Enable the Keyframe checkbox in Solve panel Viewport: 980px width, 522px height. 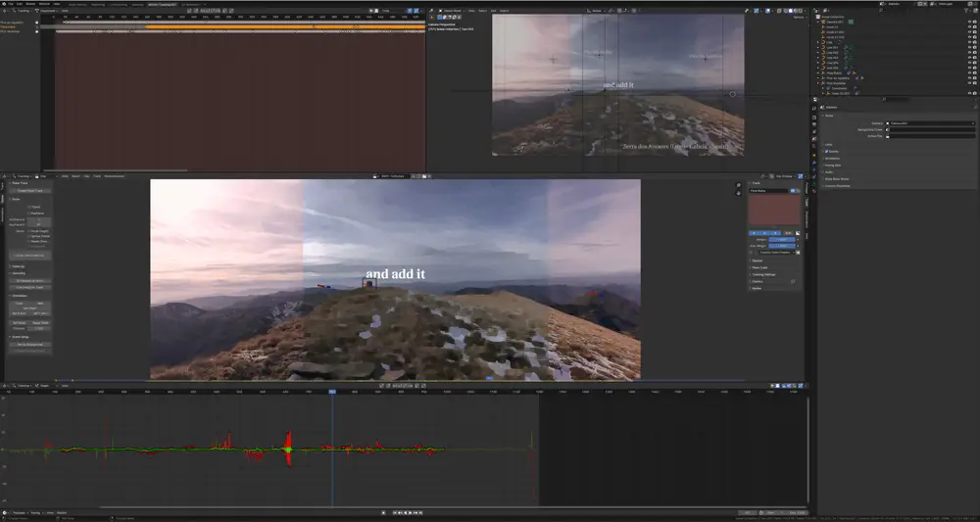(29, 213)
